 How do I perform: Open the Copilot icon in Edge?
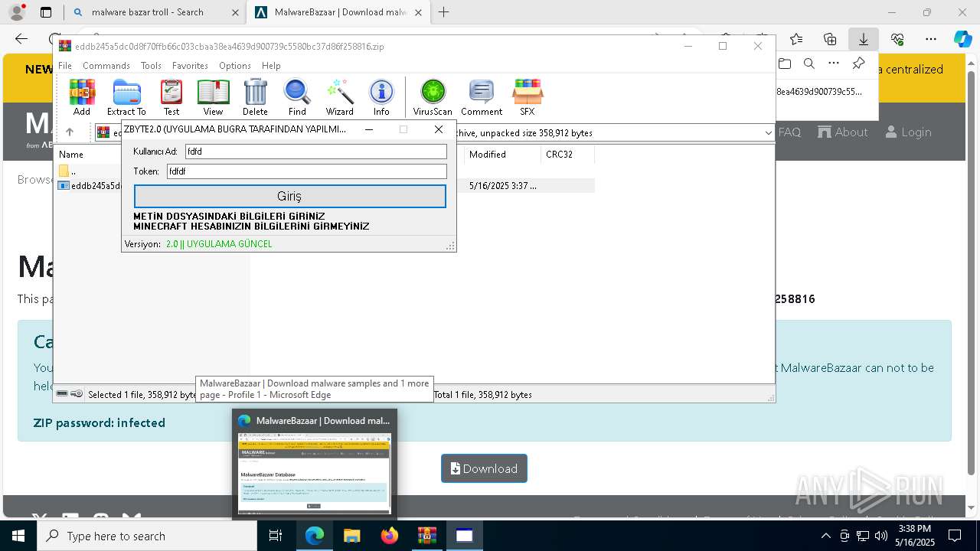click(x=962, y=39)
